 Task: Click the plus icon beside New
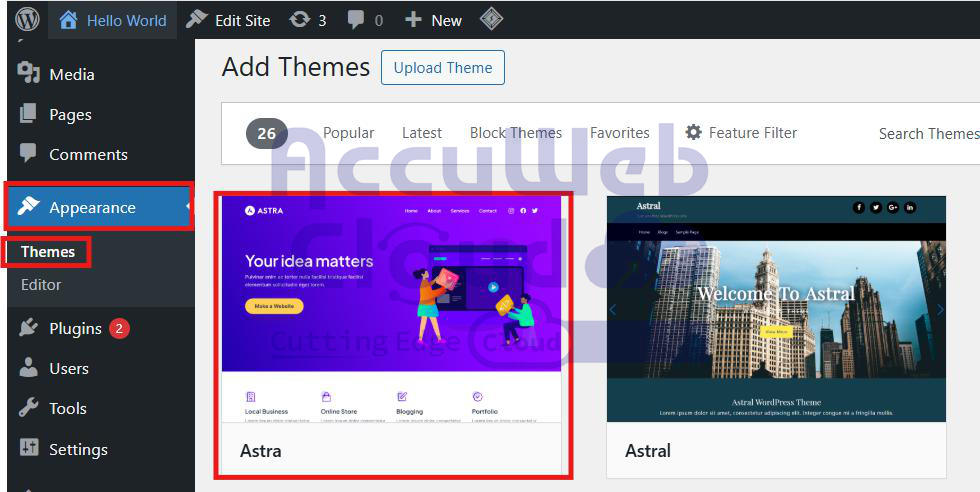tap(413, 20)
